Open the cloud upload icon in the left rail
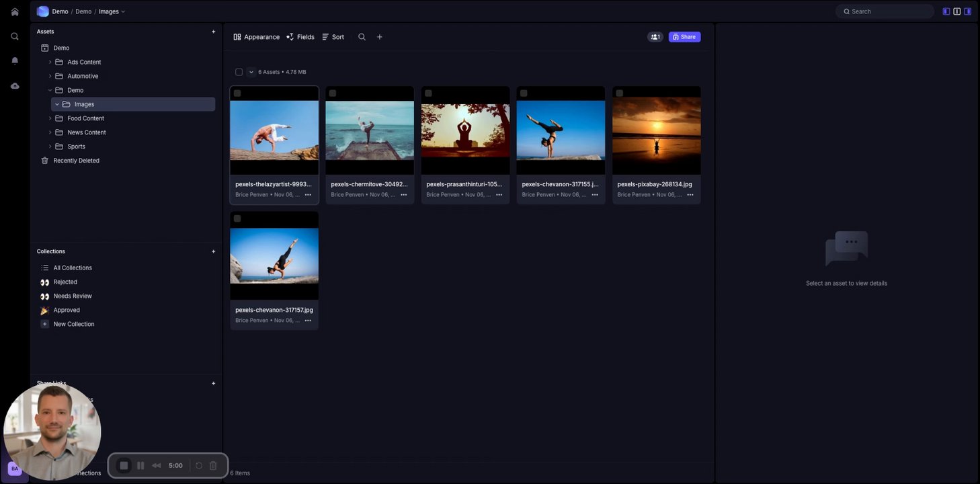 (x=15, y=85)
